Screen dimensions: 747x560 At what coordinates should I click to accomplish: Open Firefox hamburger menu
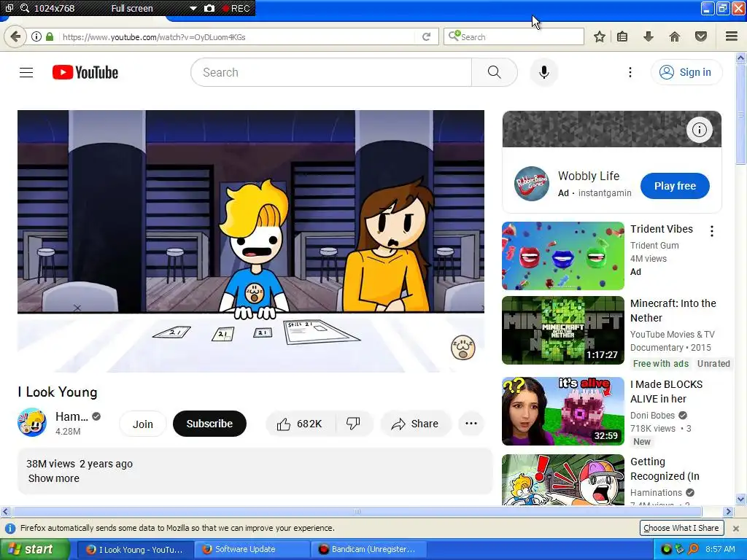point(732,36)
